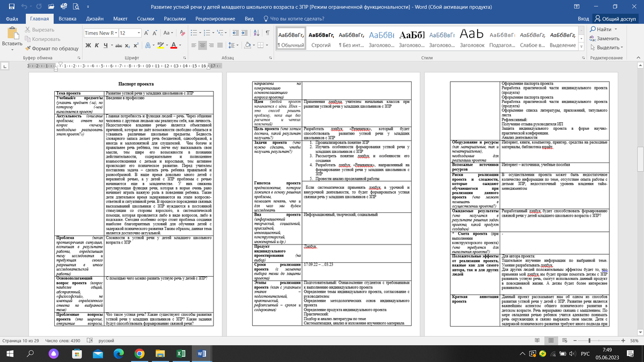Open the font name Times New Roman dropdown

[x=115, y=33]
